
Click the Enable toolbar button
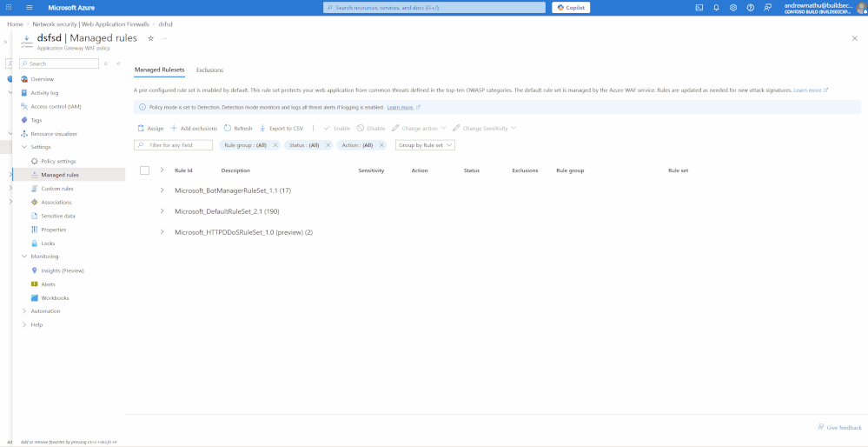click(337, 129)
